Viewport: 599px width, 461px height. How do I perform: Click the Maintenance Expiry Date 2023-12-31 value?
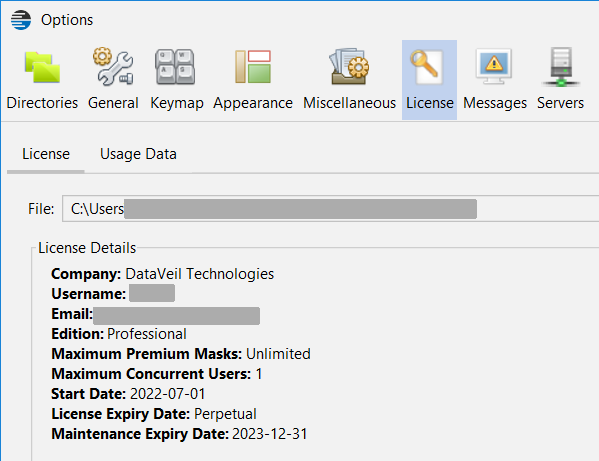(x=270, y=434)
